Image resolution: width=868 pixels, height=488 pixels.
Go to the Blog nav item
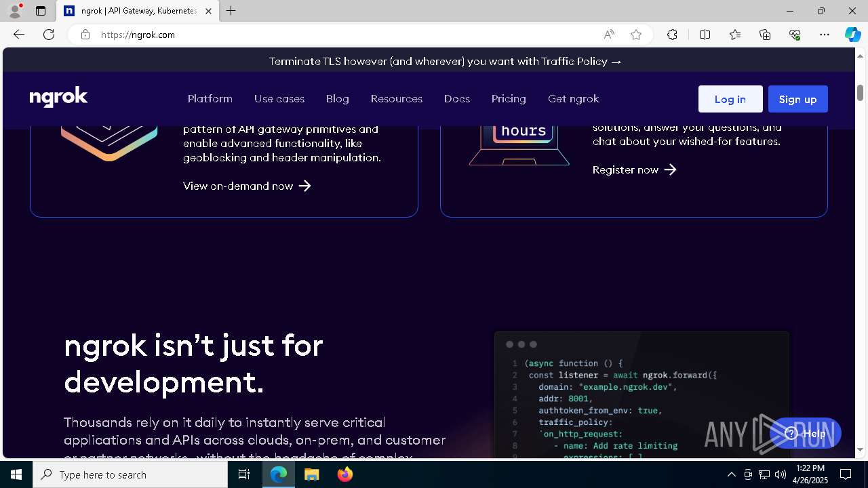(338, 99)
